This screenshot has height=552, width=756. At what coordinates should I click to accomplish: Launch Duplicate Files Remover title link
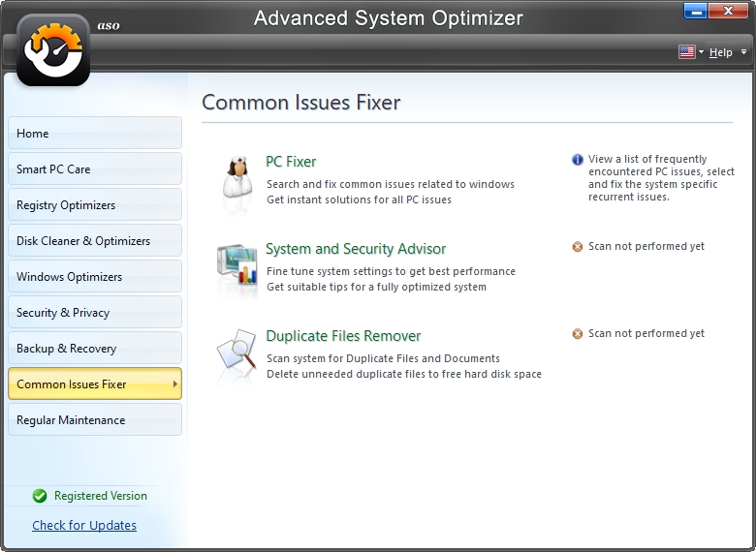343,336
